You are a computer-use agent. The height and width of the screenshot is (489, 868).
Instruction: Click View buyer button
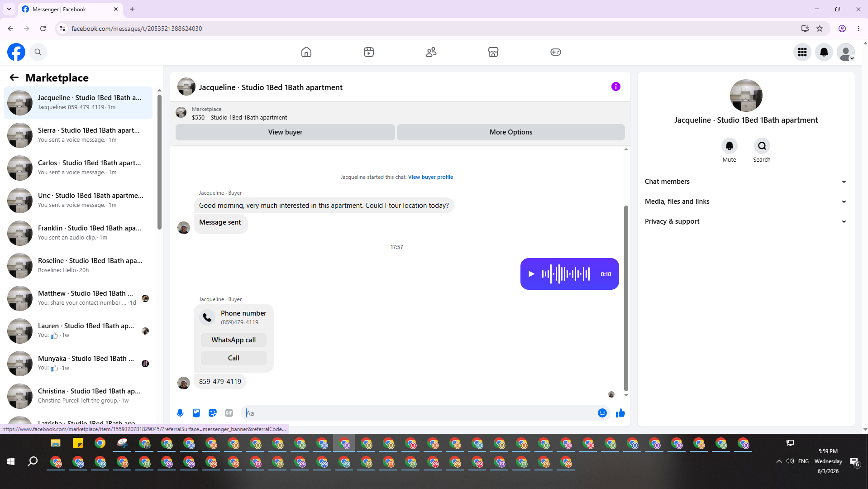point(285,132)
